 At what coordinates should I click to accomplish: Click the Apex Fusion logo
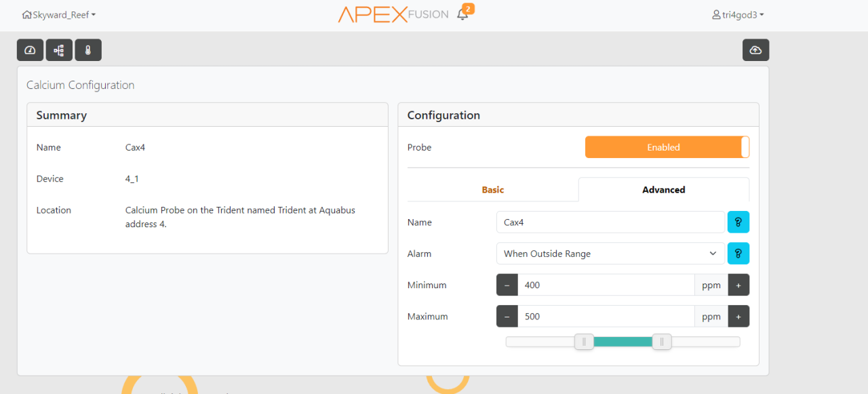(393, 14)
